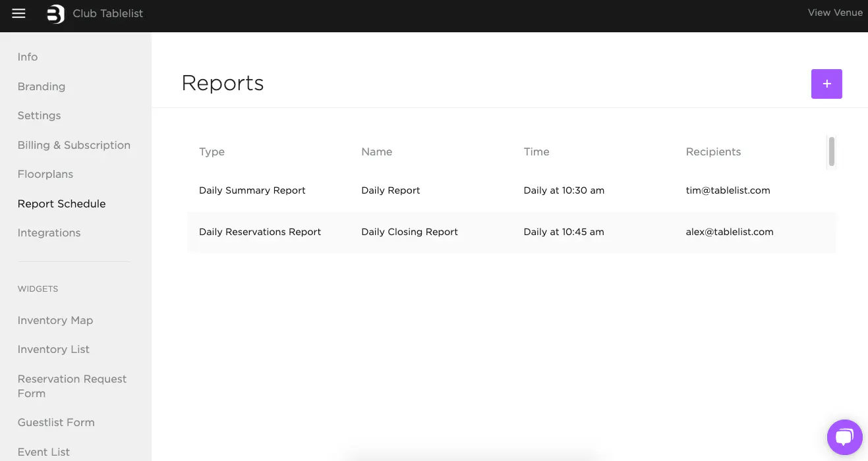The width and height of the screenshot is (868, 461).
Task: Select Report Schedule in sidebar
Action: (62, 203)
